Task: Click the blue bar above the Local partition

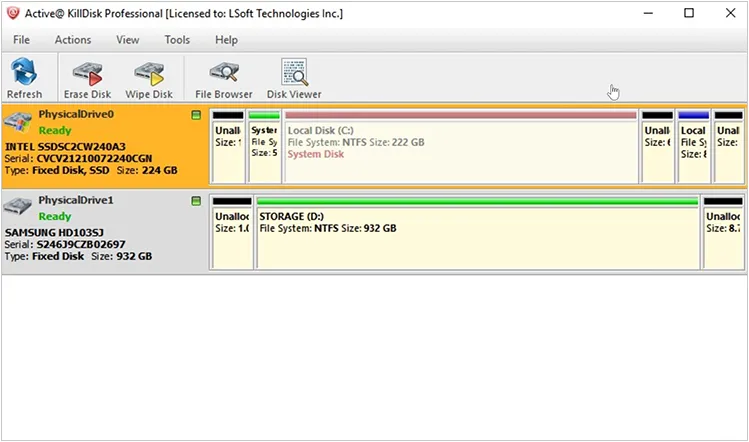Action: pos(694,115)
